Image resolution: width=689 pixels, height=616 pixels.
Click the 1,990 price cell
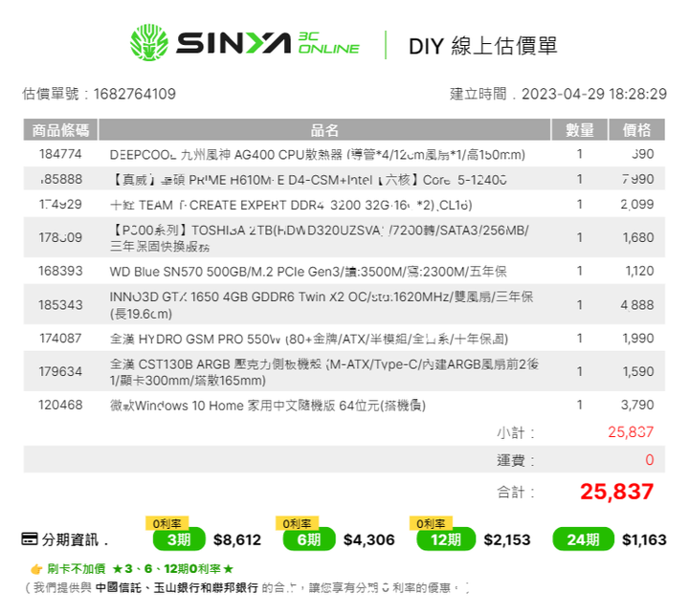[638, 339]
